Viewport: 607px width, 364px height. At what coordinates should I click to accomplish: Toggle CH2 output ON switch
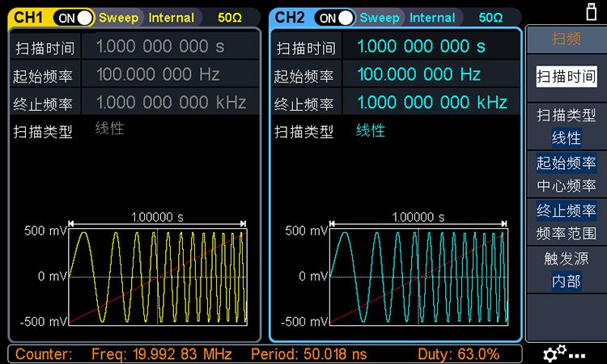pos(335,17)
